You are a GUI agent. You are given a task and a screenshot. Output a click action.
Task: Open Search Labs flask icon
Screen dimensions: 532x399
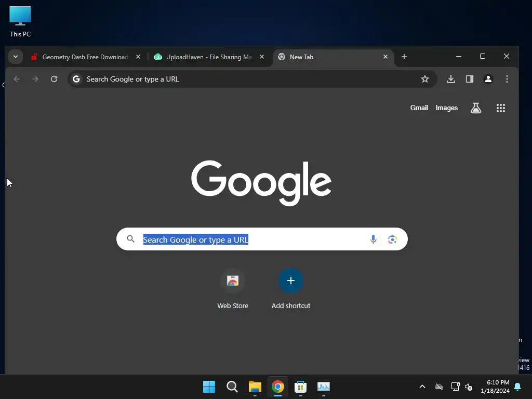click(476, 108)
